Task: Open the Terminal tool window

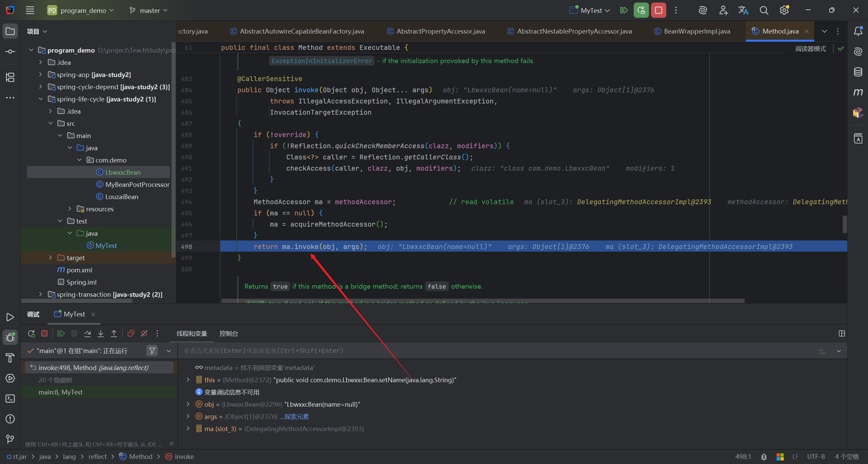Action: point(10,398)
